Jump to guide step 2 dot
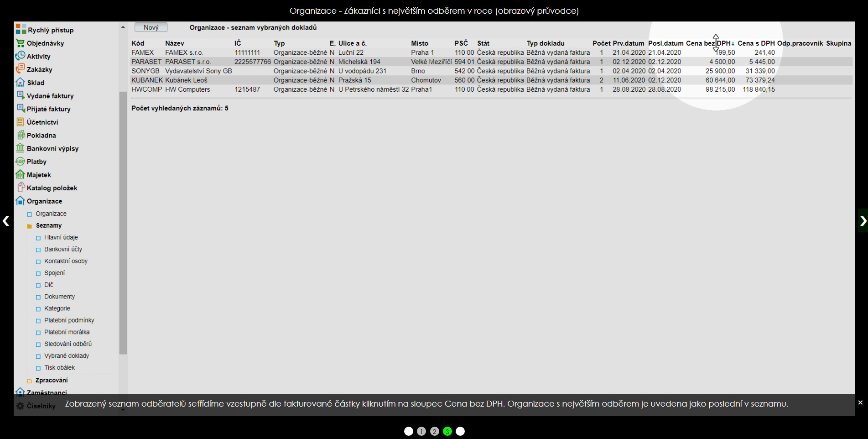868x439 pixels. coord(434,431)
